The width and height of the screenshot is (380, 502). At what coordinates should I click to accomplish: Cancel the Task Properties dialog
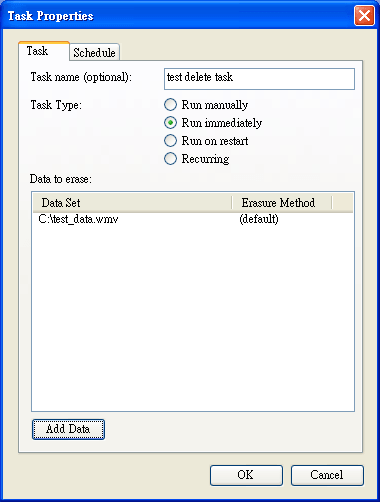[x=327, y=475]
